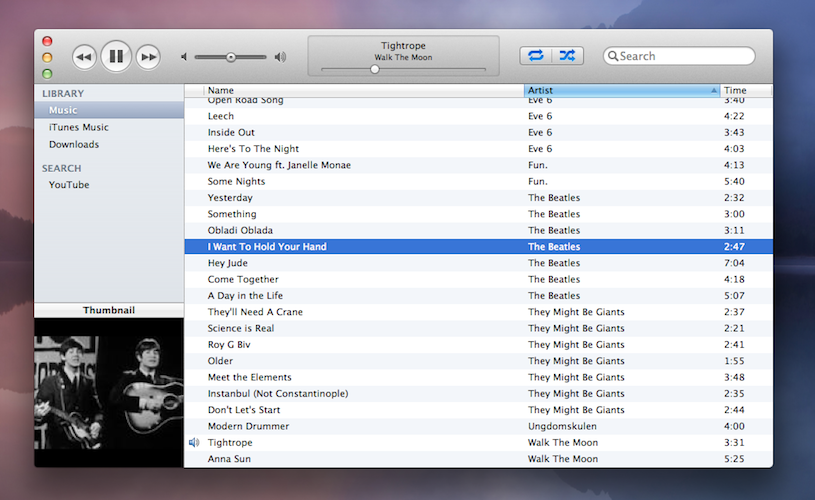Viewport: 815px width, 500px height.
Task: Click the magnifier icon in search box
Action: click(613, 56)
